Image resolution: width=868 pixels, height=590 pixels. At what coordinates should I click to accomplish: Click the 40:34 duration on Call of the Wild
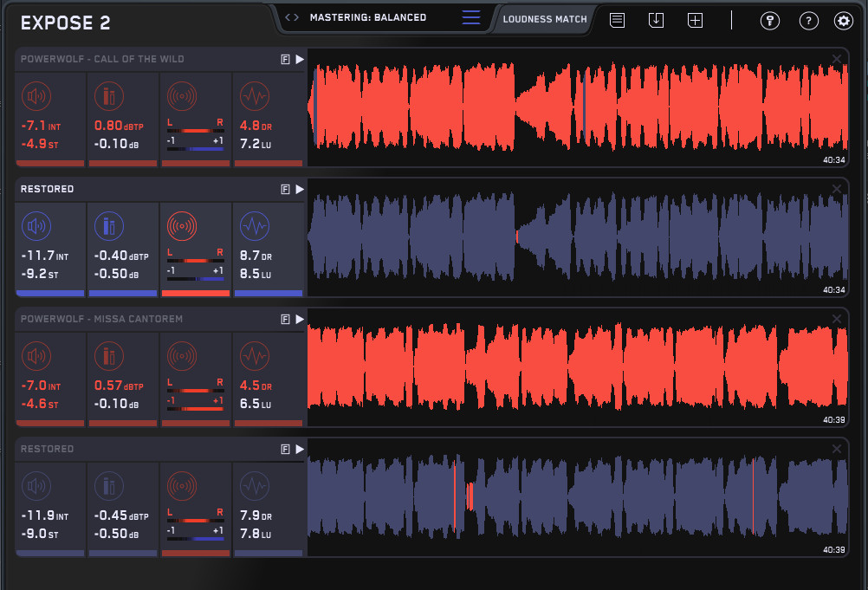tap(833, 160)
